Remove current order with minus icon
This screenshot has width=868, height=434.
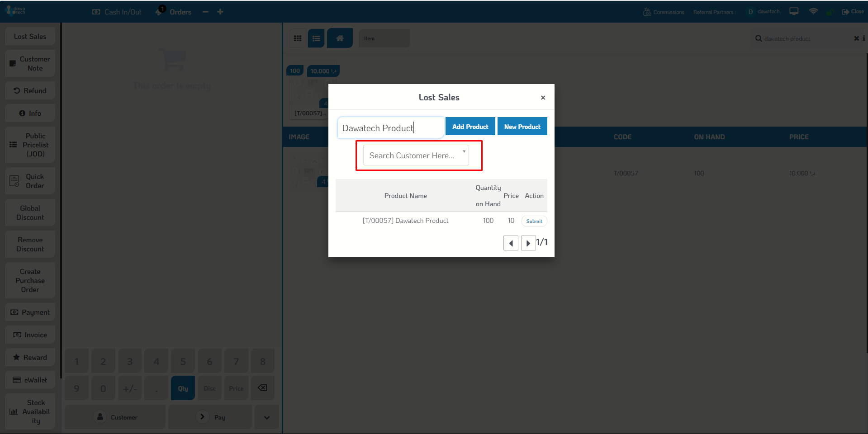205,12
